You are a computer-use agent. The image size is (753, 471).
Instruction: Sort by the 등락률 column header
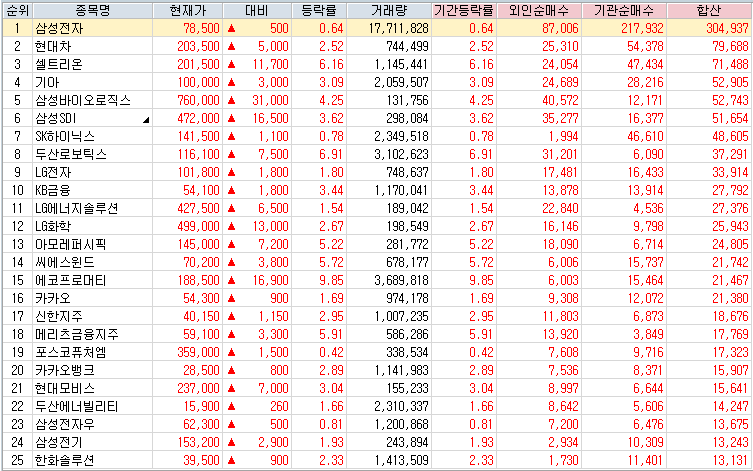click(x=319, y=10)
